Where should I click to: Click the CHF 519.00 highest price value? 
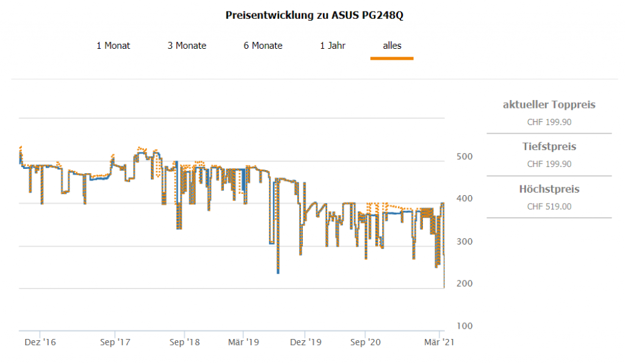[x=549, y=206]
